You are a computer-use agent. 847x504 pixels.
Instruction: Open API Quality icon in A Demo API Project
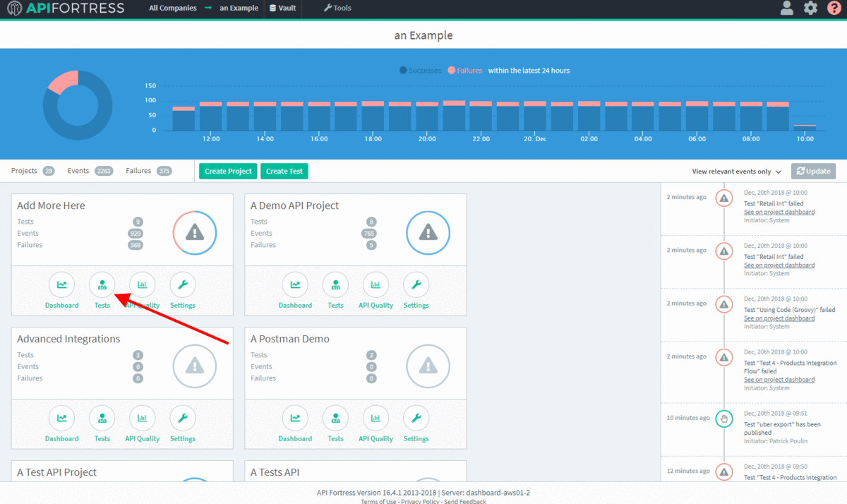(376, 285)
